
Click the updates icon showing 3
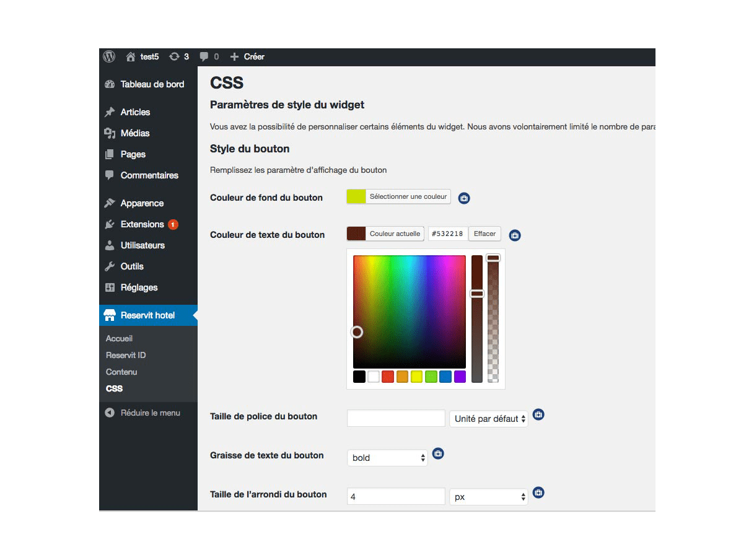175,57
